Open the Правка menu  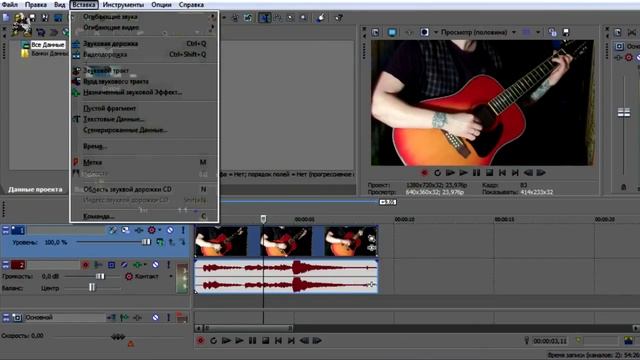coord(36,5)
